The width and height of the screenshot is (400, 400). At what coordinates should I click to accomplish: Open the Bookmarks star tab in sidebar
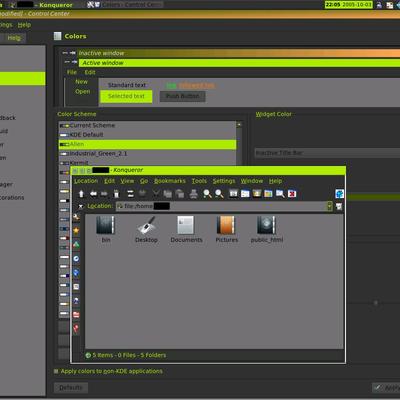click(x=76, y=231)
